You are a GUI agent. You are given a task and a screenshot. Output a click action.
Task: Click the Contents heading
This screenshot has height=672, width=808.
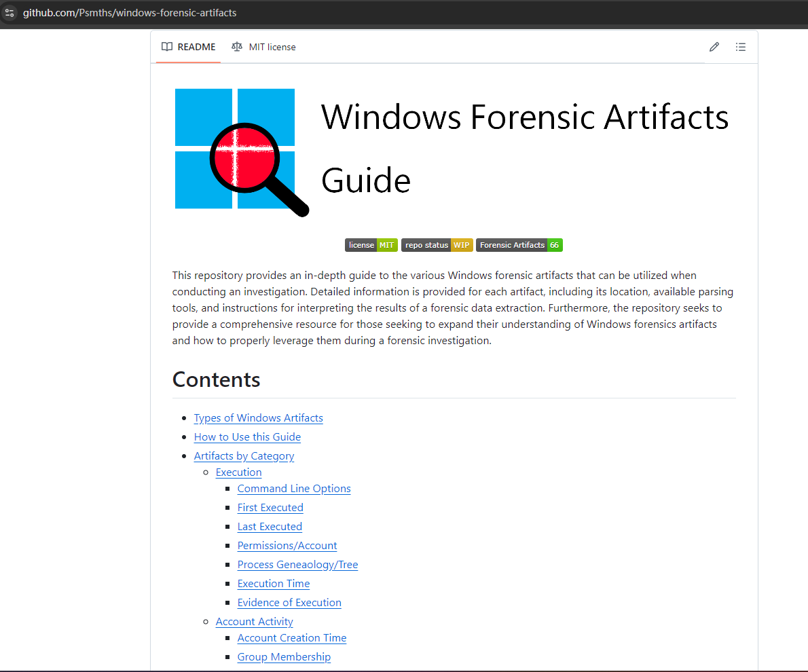(x=216, y=380)
